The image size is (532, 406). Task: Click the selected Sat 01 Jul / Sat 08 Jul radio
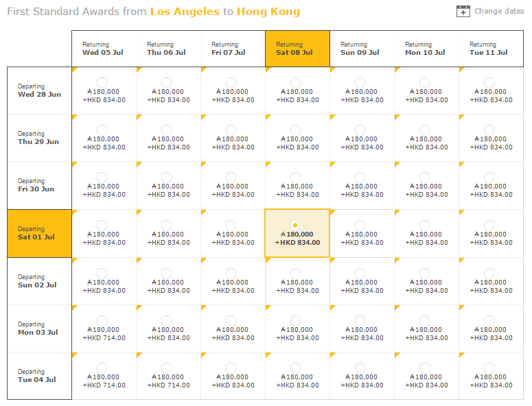[x=295, y=225]
